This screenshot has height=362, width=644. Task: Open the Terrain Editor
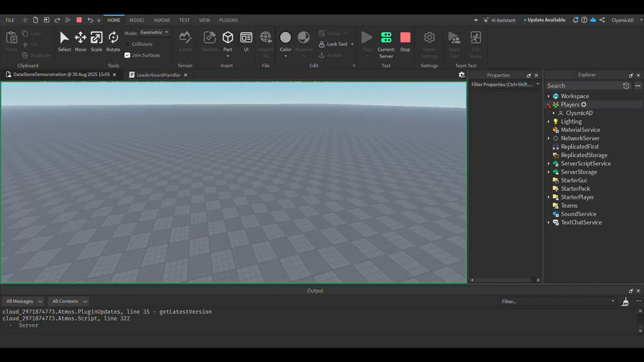coord(185,42)
